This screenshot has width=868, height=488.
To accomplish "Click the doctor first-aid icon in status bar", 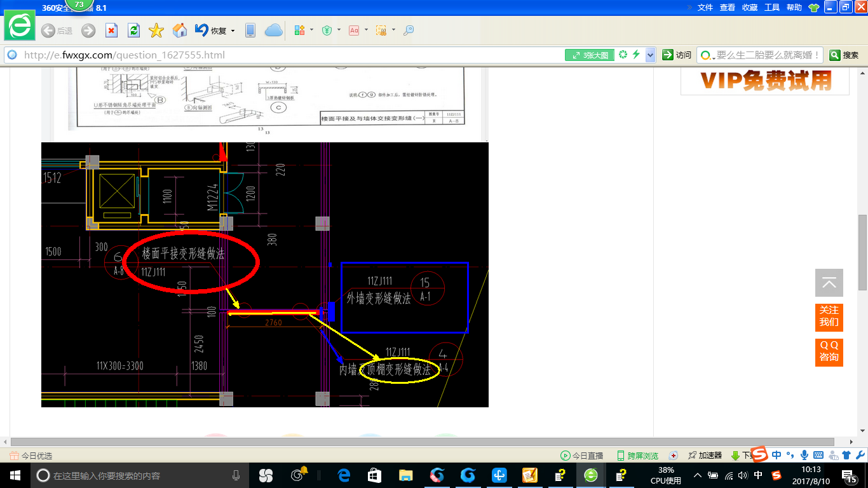I will click(x=674, y=456).
